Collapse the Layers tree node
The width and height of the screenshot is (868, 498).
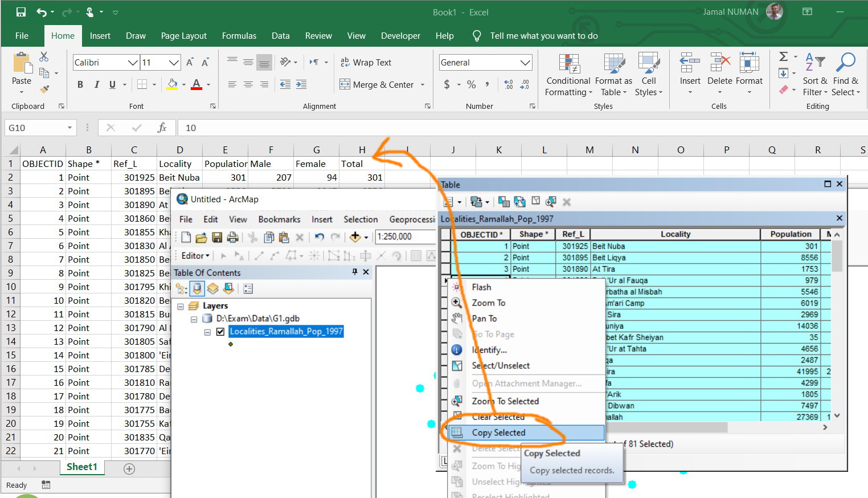(181, 306)
